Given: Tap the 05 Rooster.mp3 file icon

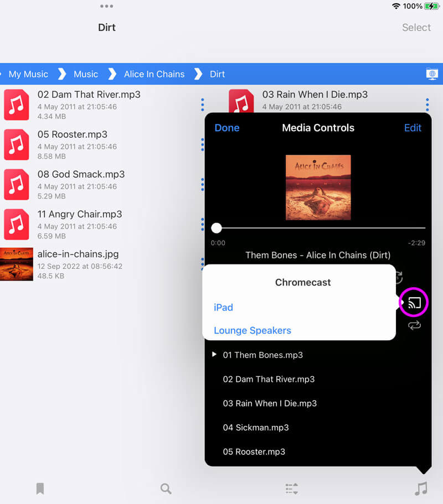Looking at the screenshot, I should point(17,144).
